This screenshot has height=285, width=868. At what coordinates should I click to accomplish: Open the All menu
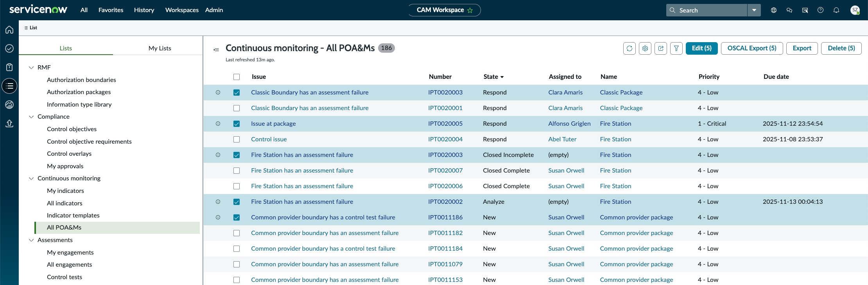[x=84, y=10]
